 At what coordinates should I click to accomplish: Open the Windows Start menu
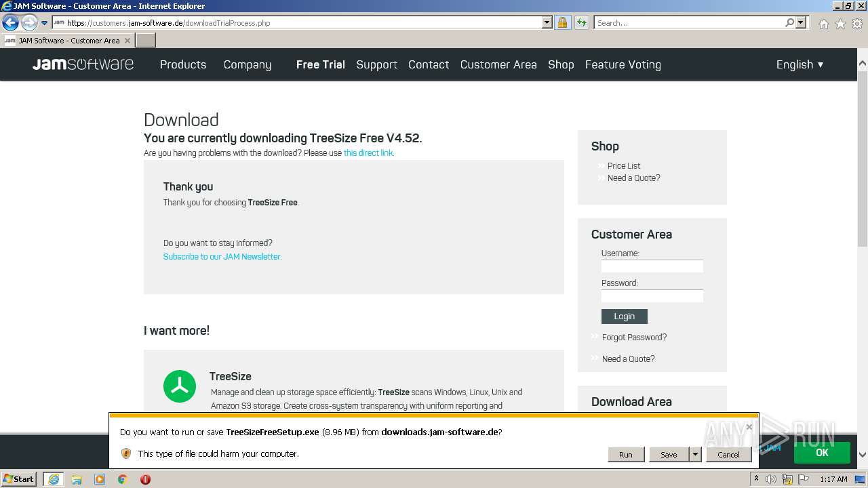point(19,479)
